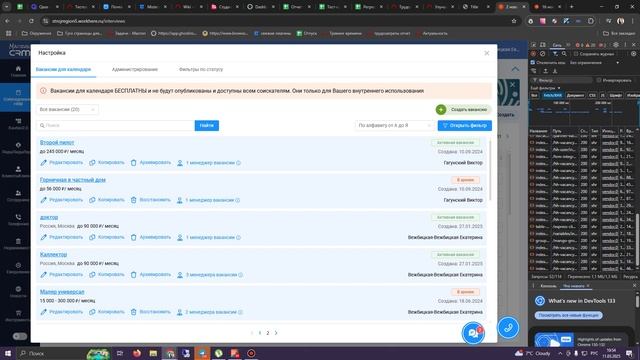Click the DevTools import HAR upload icon

tap(545, 71)
